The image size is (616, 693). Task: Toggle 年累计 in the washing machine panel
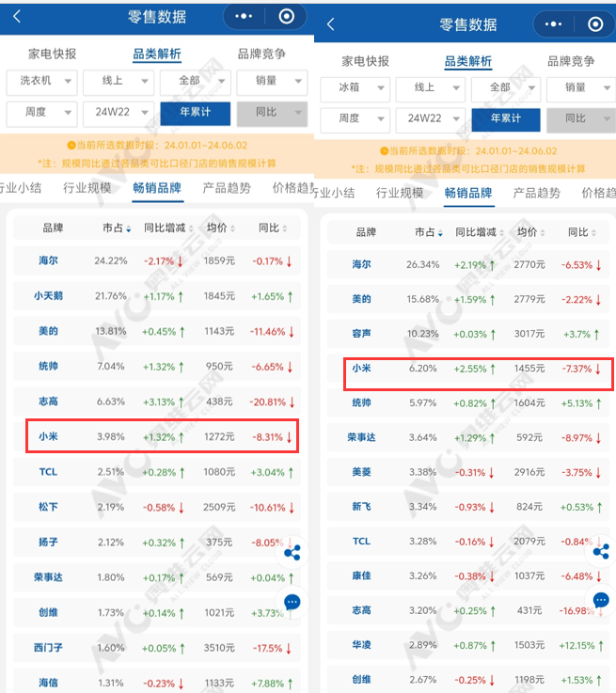pos(195,114)
